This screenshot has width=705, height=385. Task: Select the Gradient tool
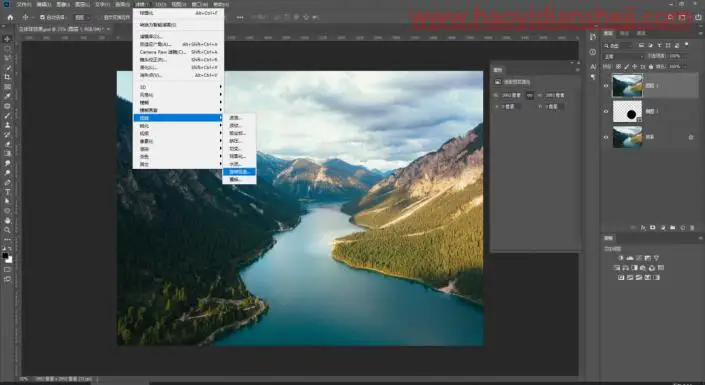pyautogui.click(x=7, y=153)
